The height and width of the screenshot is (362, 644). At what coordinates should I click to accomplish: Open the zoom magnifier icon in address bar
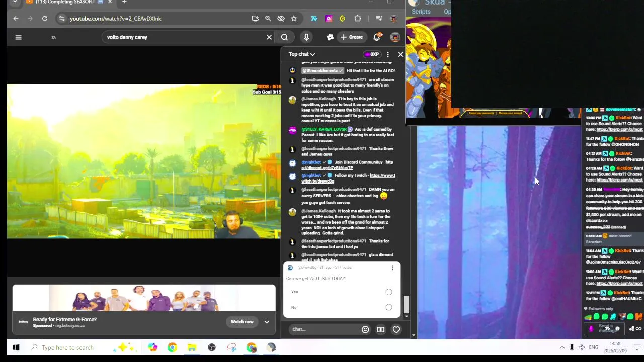(x=268, y=19)
